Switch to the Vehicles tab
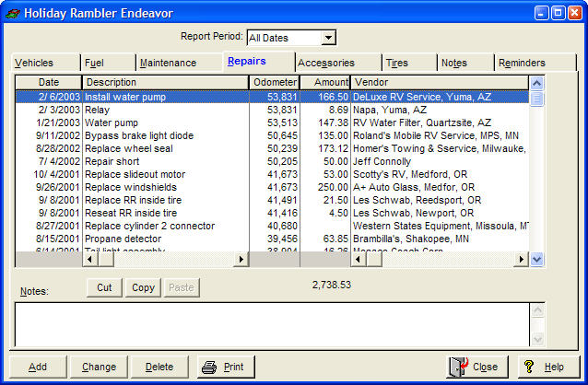The height and width of the screenshot is (385, 588). tap(45, 63)
